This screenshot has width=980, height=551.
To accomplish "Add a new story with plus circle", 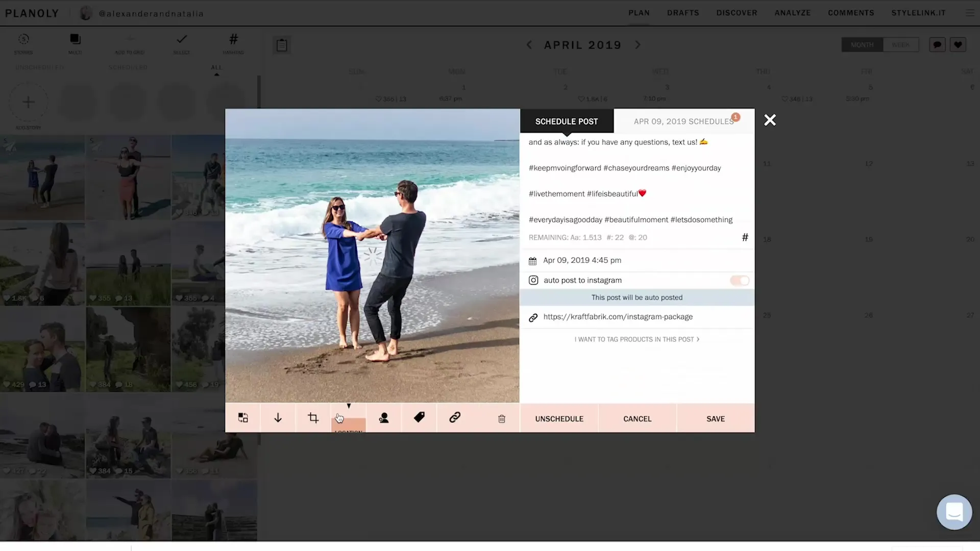I will 29,102.
